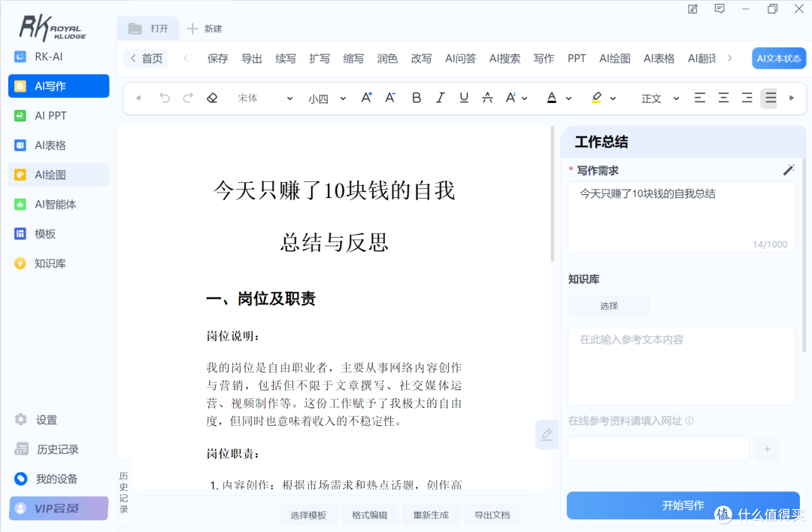Toggle bold formatting
812x532 pixels.
[417, 98]
